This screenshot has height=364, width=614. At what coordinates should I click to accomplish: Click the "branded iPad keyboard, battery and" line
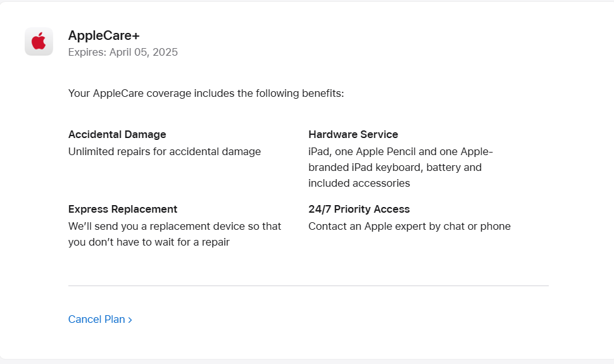tap(395, 167)
